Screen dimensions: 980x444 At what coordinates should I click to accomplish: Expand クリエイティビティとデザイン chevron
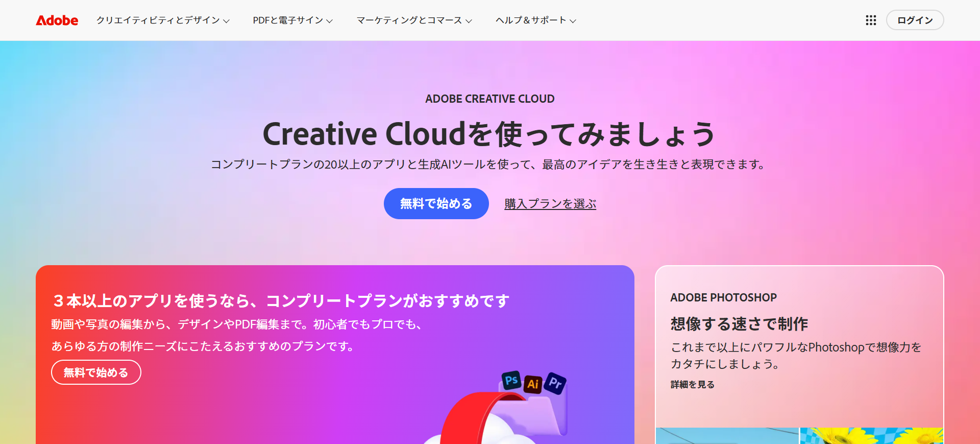pos(226,21)
